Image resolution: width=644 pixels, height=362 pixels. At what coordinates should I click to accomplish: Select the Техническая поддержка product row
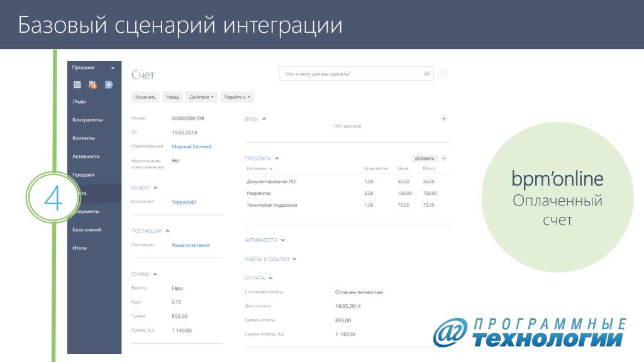347,206
